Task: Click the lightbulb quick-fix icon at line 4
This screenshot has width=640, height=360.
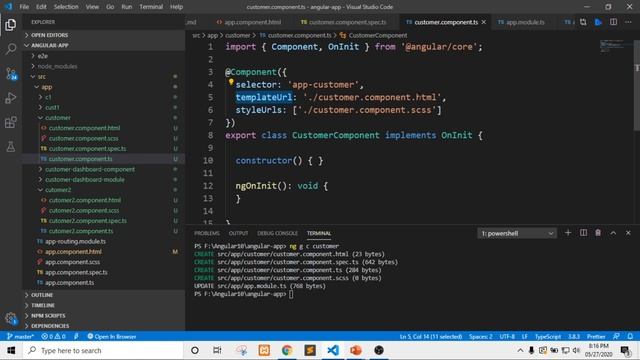Action: [231, 82]
